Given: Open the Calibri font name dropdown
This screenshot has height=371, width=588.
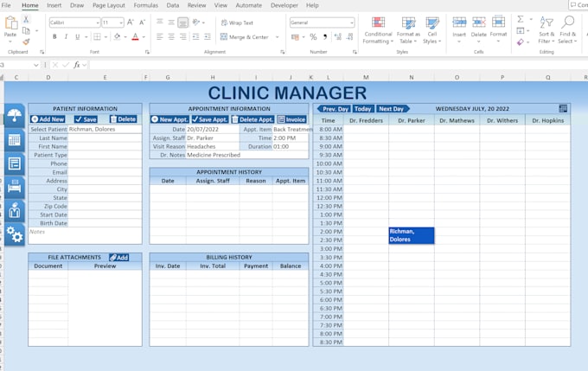Looking at the screenshot, I should pyautogui.click(x=98, y=22).
